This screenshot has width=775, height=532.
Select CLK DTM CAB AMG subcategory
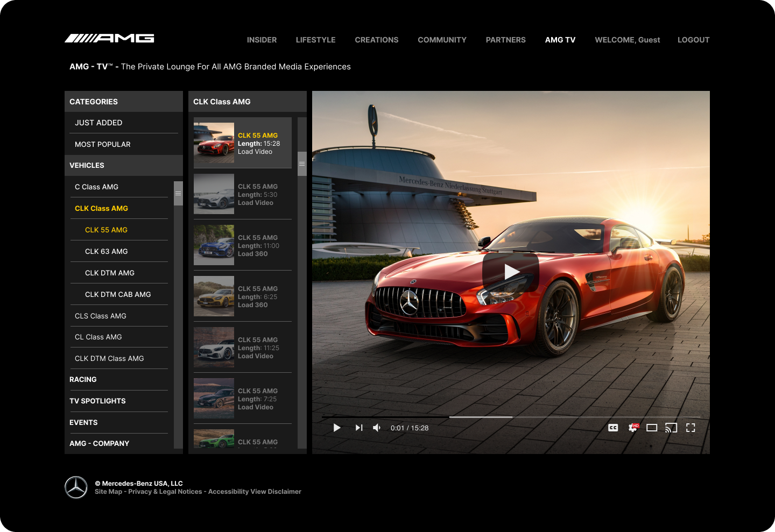(119, 294)
